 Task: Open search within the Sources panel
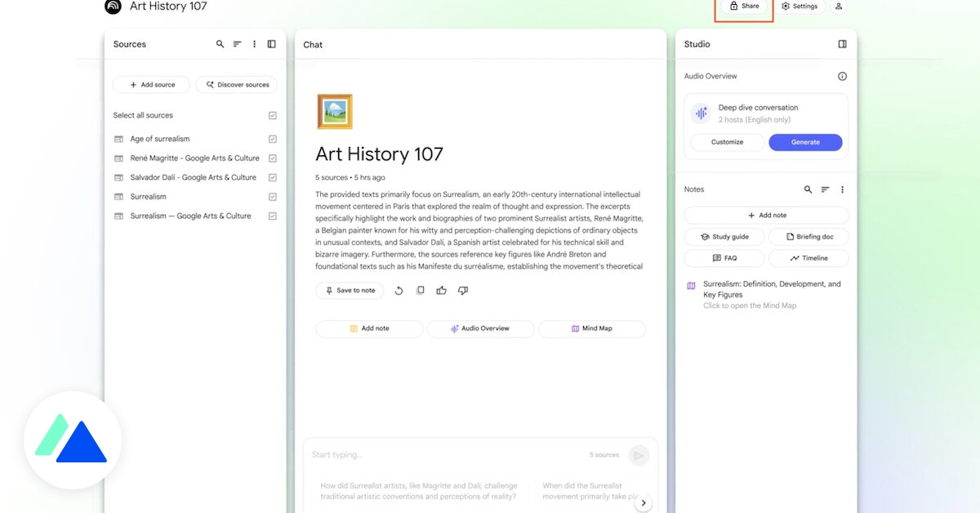click(x=220, y=43)
